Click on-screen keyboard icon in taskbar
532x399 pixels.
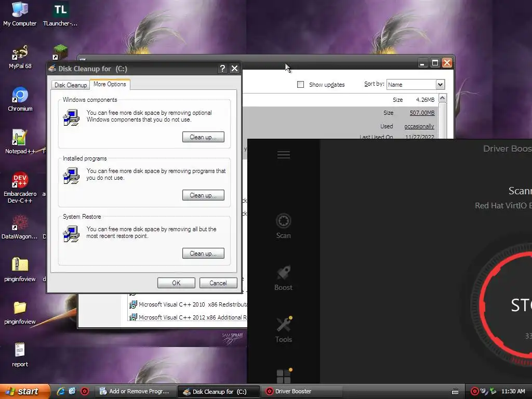(455, 392)
